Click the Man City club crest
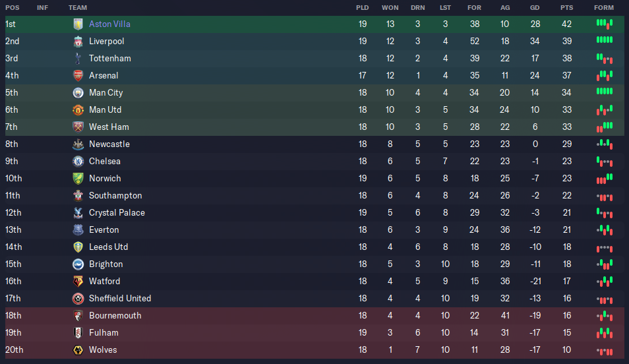The height and width of the screenshot is (364, 629). [x=78, y=93]
